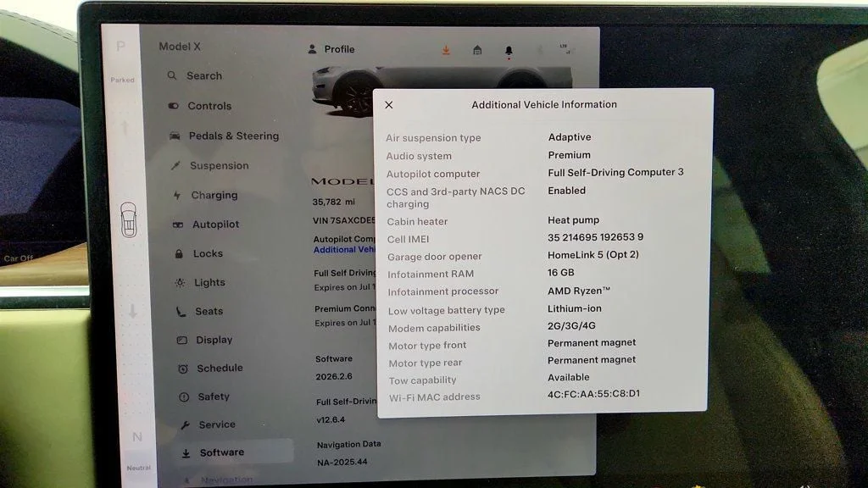Click the car icon beside Pedals & Steering

175,136
